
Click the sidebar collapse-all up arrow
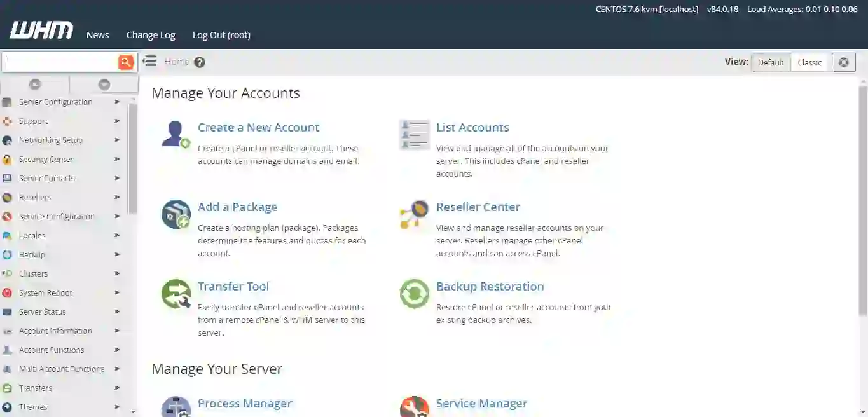coord(35,85)
